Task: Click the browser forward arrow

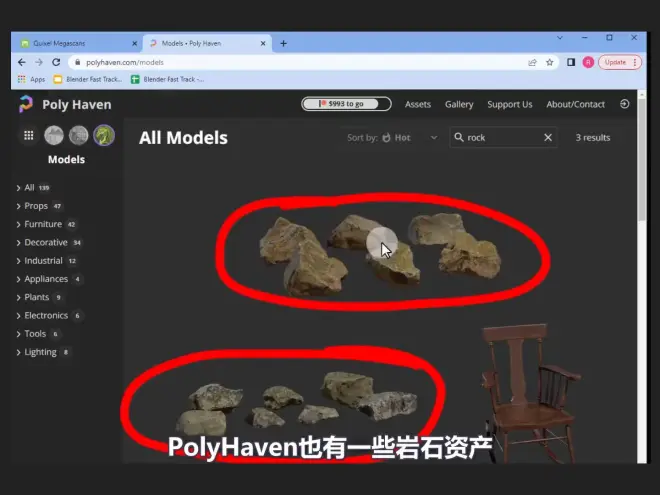Action: coord(39,62)
